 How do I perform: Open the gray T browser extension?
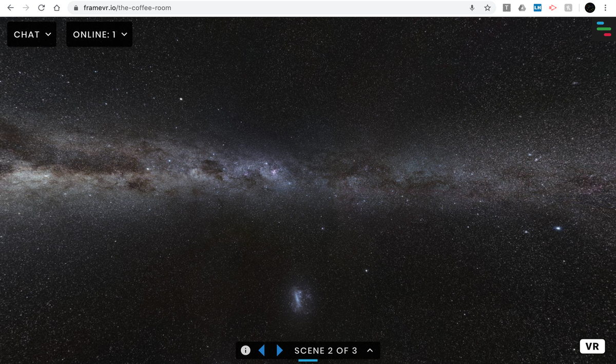point(506,8)
